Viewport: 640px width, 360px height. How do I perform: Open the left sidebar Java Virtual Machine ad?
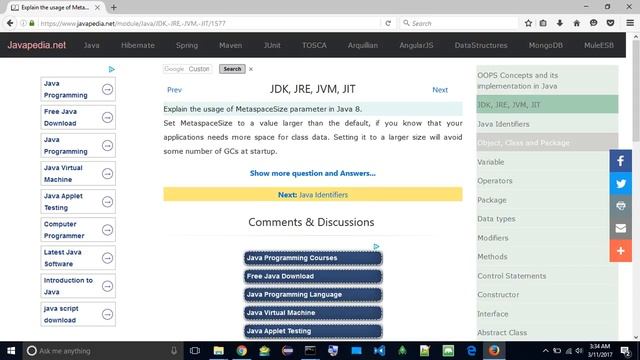[x=78, y=174]
